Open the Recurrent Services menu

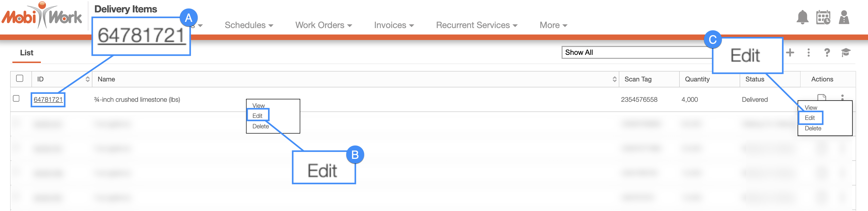click(x=476, y=25)
